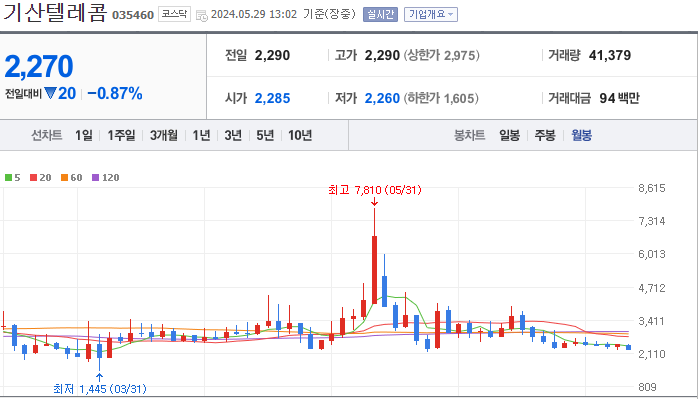This screenshot has width=698, height=399.
Task: Select the 주봉 weekly candle chart
Action: coord(545,135)
